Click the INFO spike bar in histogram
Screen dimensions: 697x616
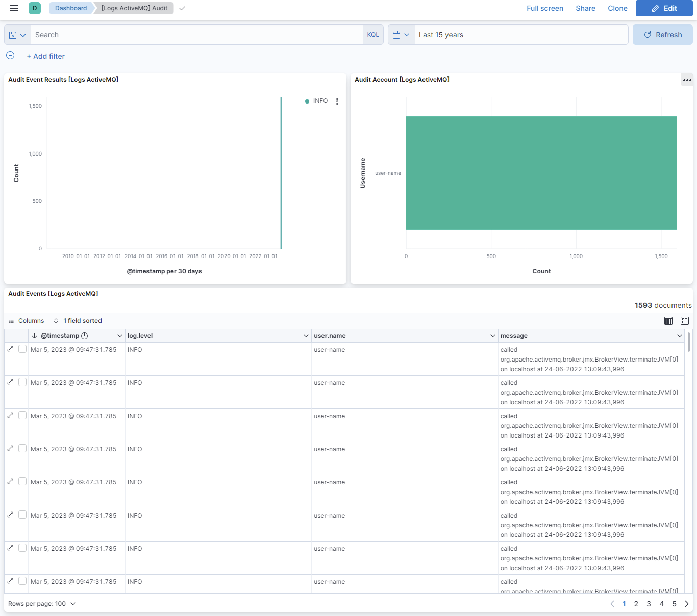point(281,173)
